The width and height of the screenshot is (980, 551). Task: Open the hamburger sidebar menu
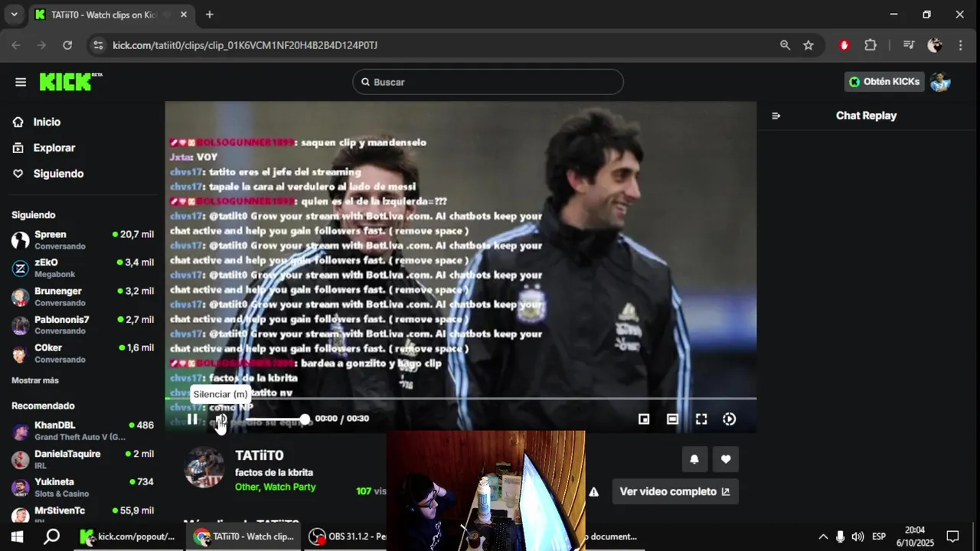(x=21, y=82)
